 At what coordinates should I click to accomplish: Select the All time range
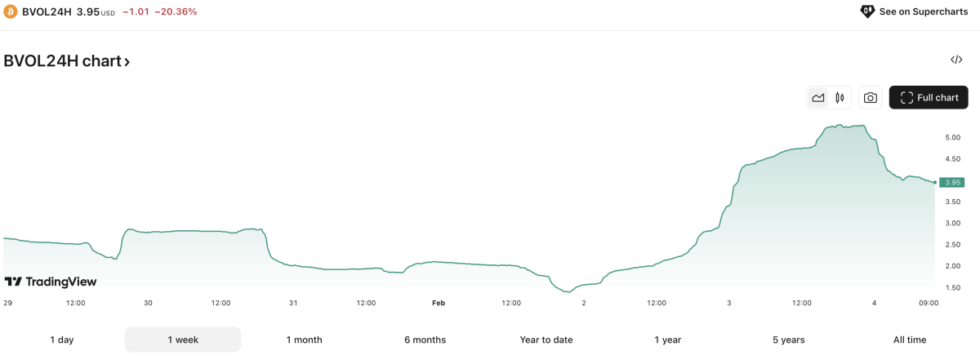pyautogui.click(x=910, y=340)
